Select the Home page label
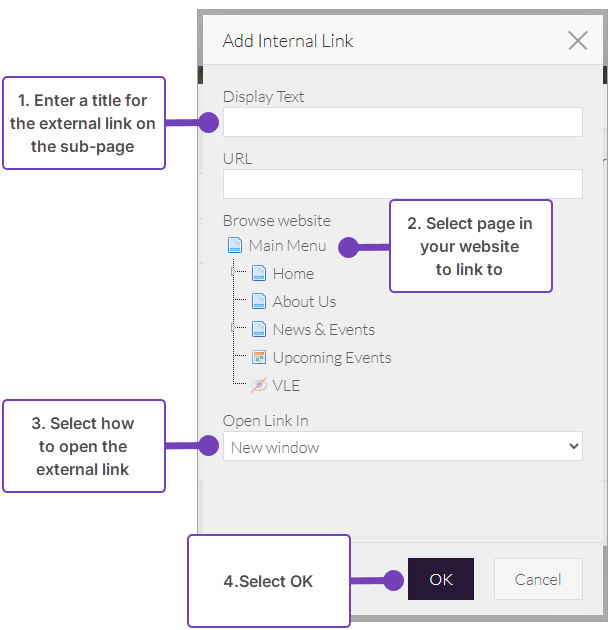This screenshot has height=630, width=608. tap(293, 273)
